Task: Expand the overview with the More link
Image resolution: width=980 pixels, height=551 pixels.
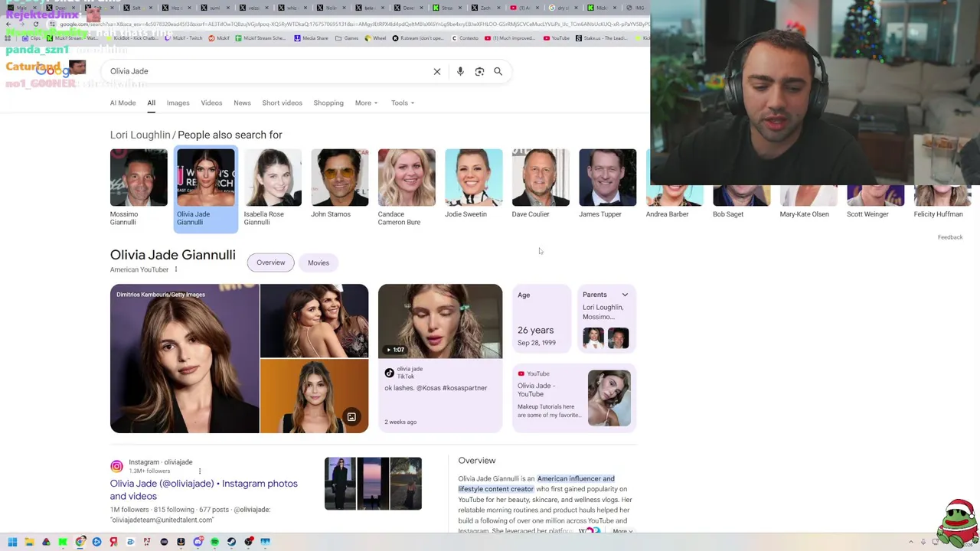Action: 622,531
